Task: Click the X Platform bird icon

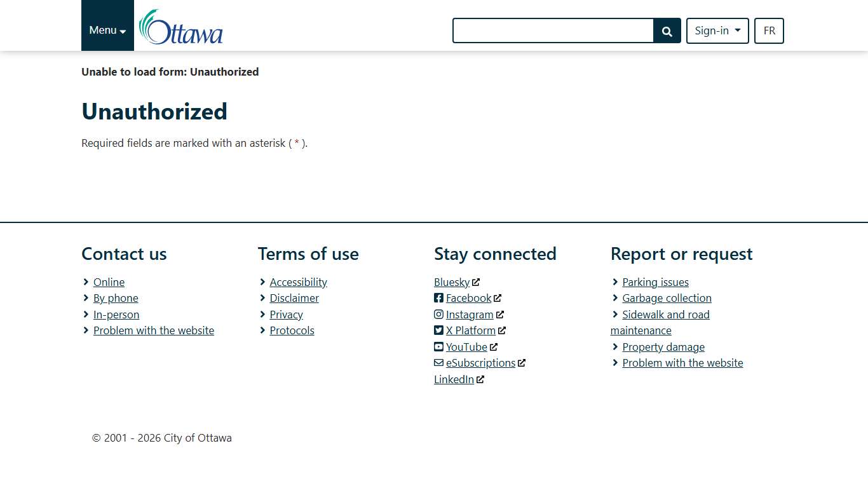Action: click(x=438, y=330)
